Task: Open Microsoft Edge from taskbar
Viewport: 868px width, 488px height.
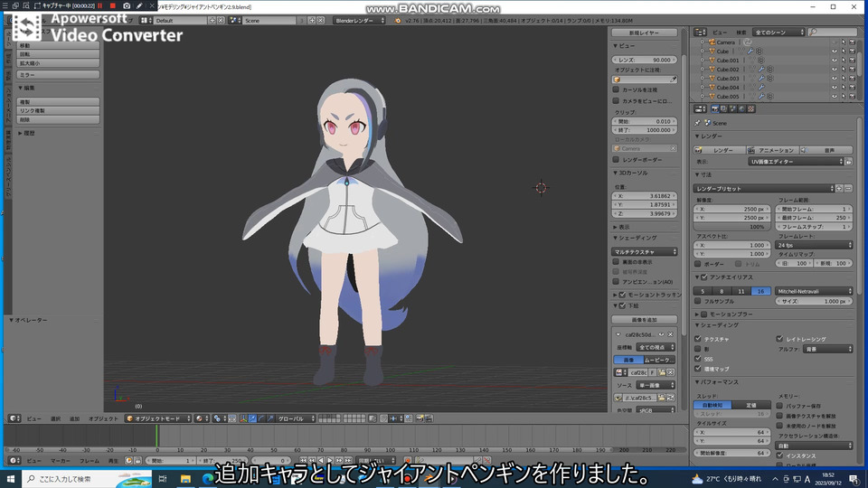Action: tap(208, 479)
